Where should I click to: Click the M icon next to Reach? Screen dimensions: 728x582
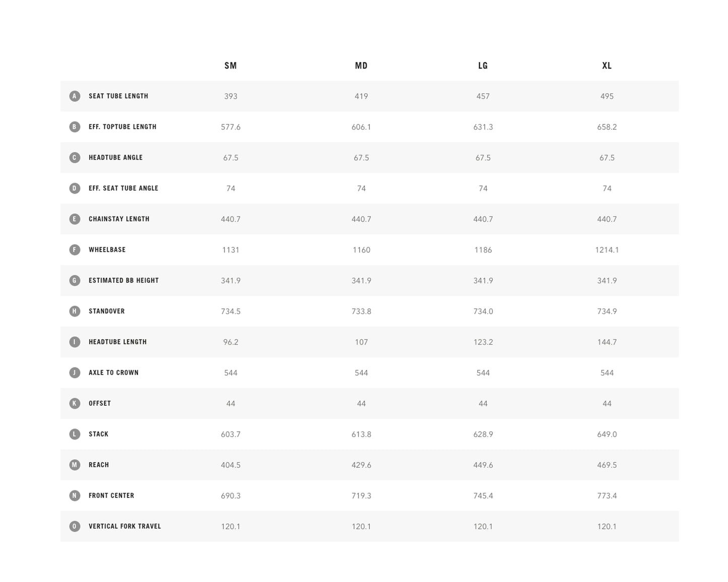pos(75,465)
